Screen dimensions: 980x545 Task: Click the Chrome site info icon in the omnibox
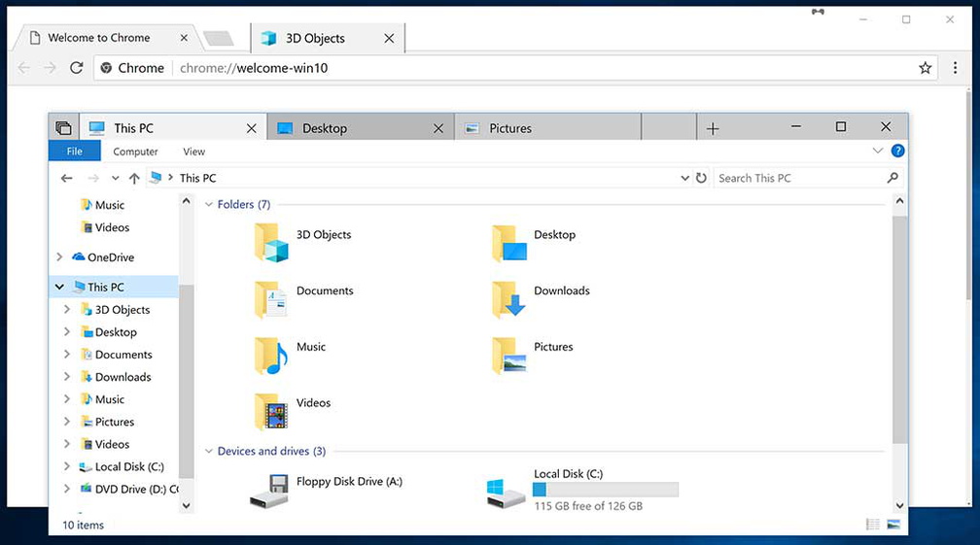(106, 67)
